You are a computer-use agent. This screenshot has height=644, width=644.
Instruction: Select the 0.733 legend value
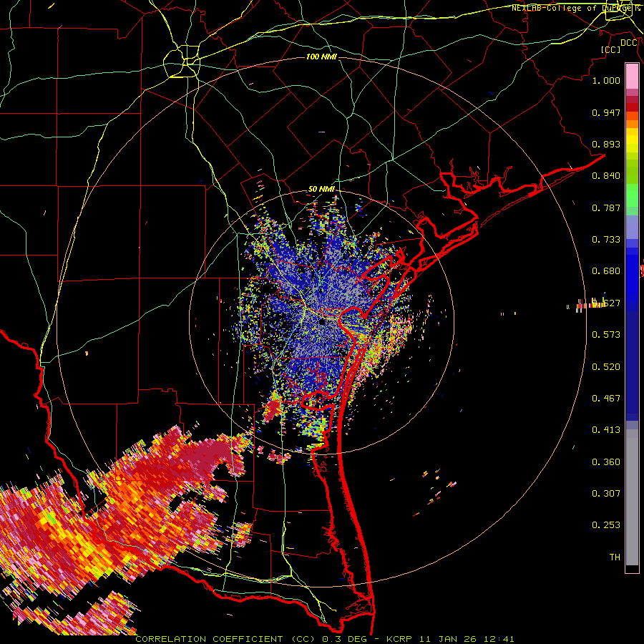606,240
